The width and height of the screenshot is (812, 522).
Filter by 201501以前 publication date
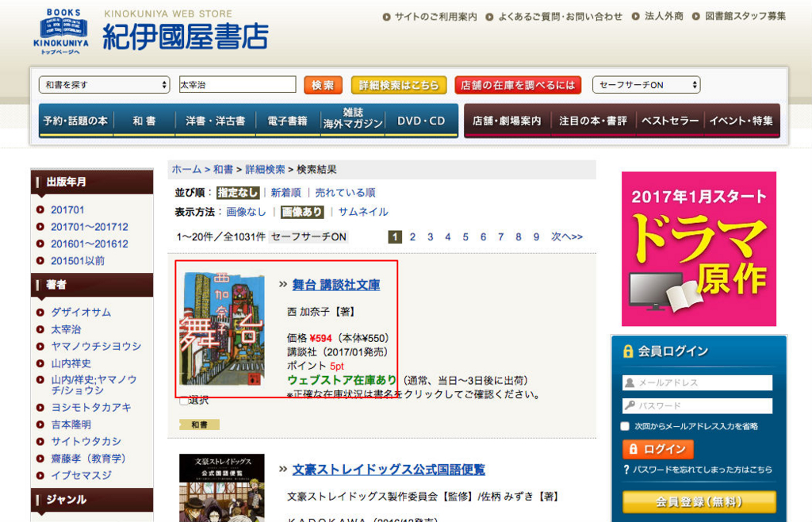coord(78,260)
